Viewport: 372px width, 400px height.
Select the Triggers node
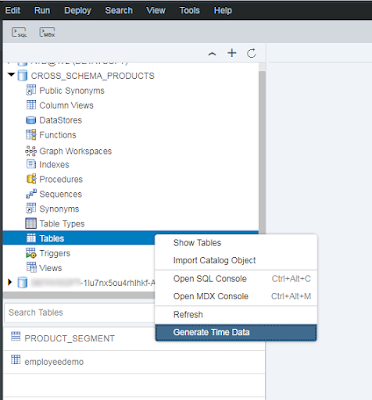pos(55,253)
